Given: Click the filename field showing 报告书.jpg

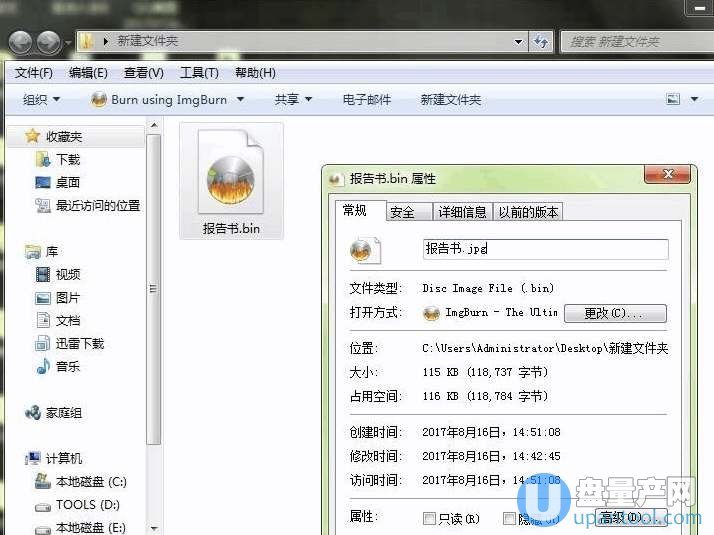Looking at the screenshot, I should [x=545, y=249].
